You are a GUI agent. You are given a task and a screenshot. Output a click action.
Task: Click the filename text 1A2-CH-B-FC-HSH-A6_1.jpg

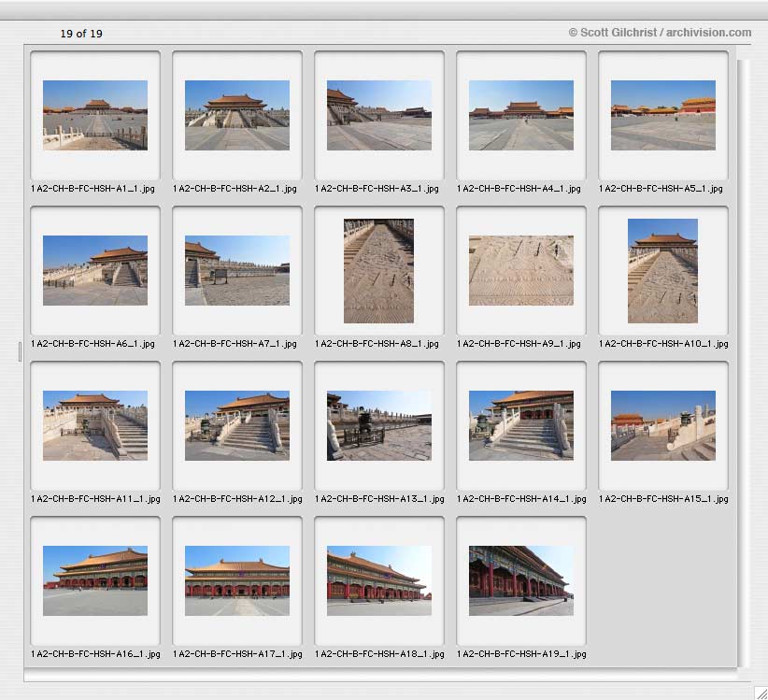click(x=92, y=344)
